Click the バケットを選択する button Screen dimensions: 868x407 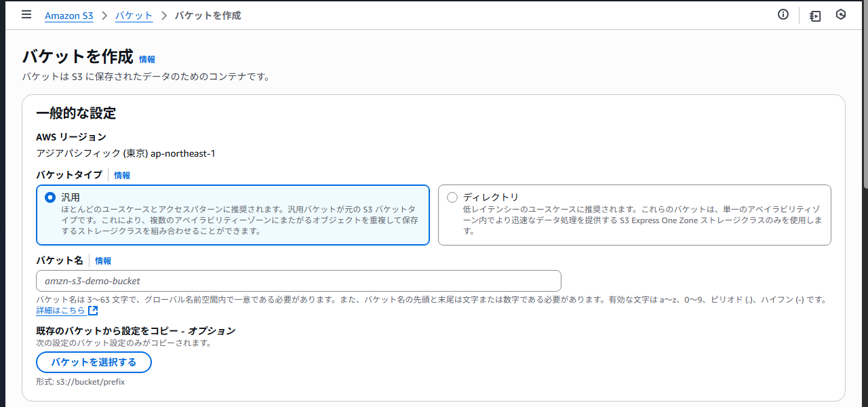pyautogui.click(x=94, y=362)
